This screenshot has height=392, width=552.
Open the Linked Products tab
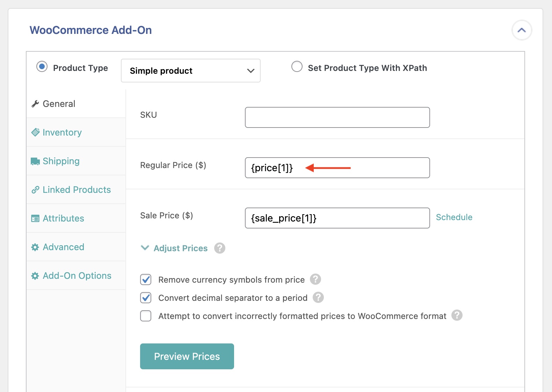click(76, 190)
